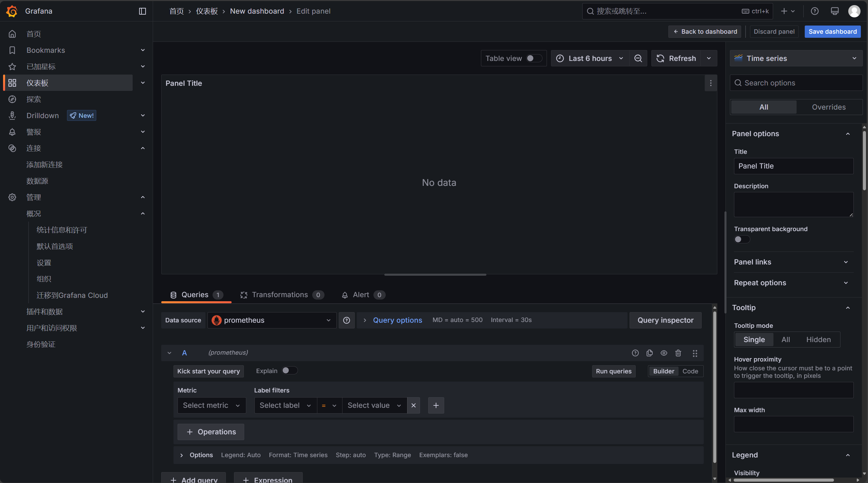Click Discard panel button
Viewport: 868px width, 483px height.
pos(774,32)
